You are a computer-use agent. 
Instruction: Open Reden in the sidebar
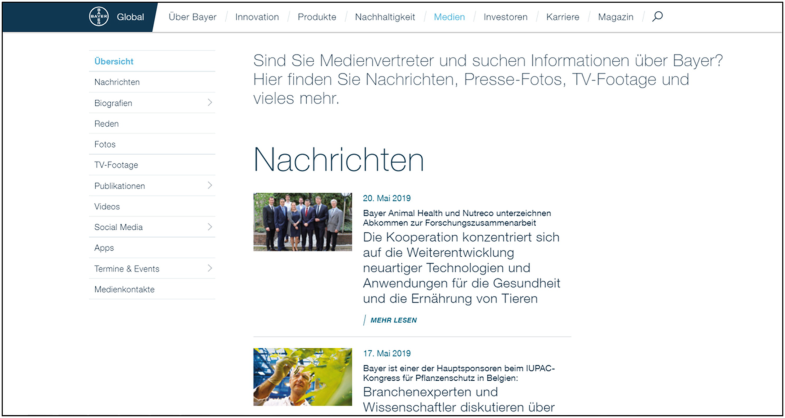(152, 124)
